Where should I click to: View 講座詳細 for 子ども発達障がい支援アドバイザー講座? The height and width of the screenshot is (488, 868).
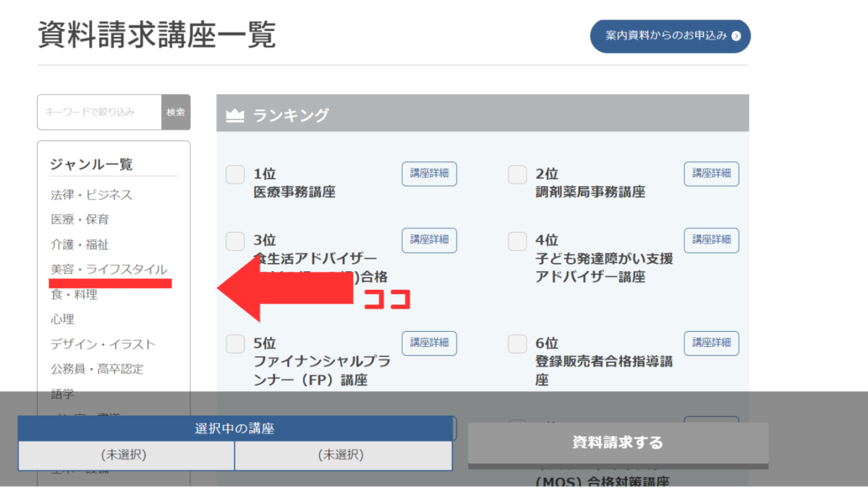[712, 240]
